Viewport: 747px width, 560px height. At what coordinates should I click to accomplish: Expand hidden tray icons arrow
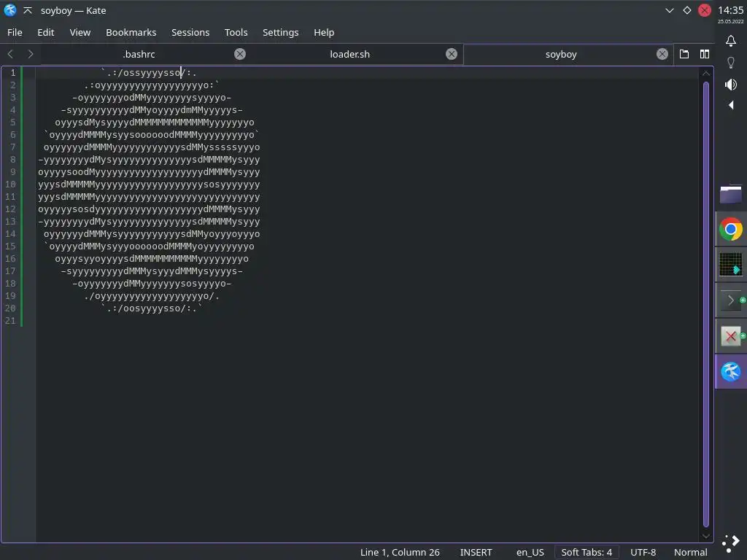pyautogui.click(x=731, y=105)
